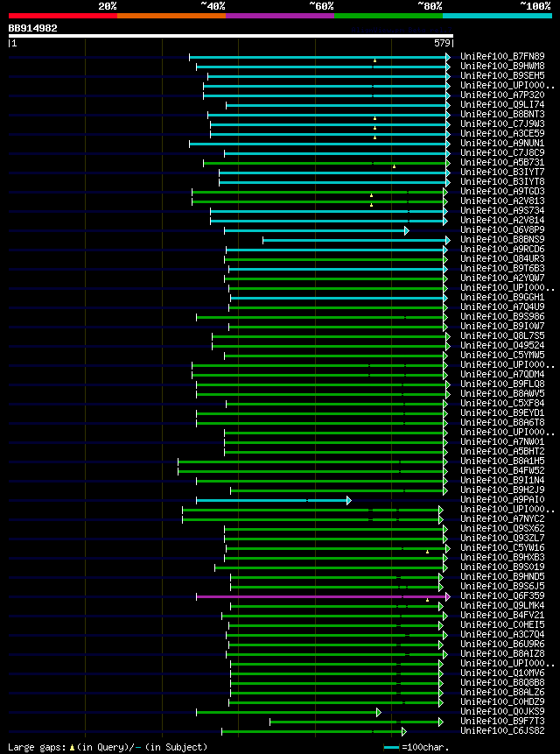The image size is (560, 754).
Task: Select the UniRef100_Q8L7S5 label
Action: tap(502, 335)
